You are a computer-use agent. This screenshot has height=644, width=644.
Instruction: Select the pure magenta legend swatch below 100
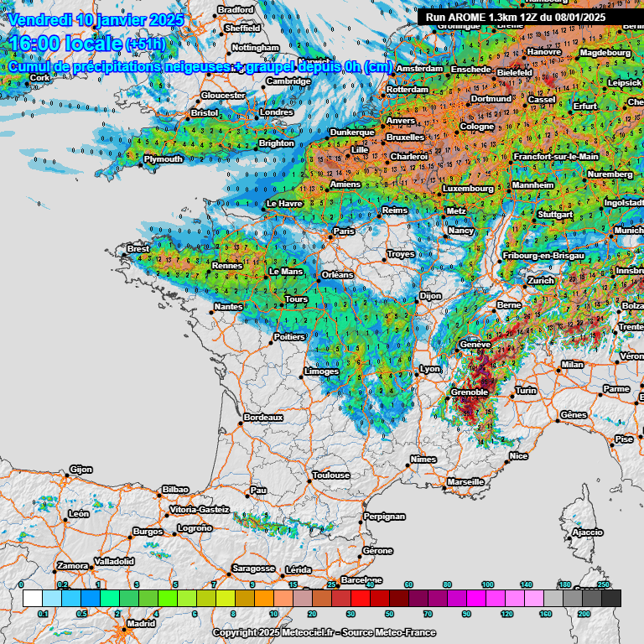pos(476,598)
